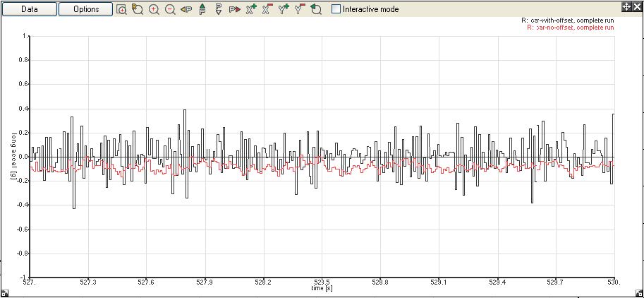Click the Y-axis expand plus icon
The width and height of the screenshot is (644, 298).
coord(284,9)
